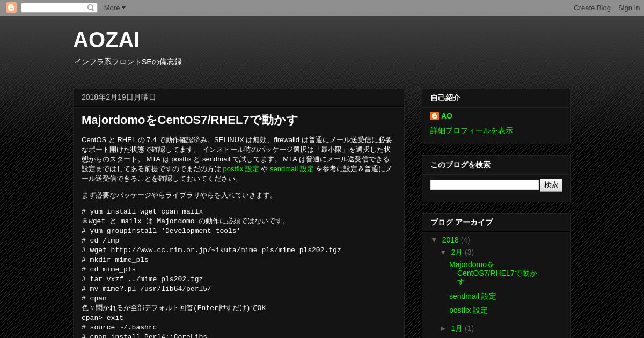This screenshot has height=338, width=644.
Task: Open the AO profile link
Action: (x=447, y=116)
